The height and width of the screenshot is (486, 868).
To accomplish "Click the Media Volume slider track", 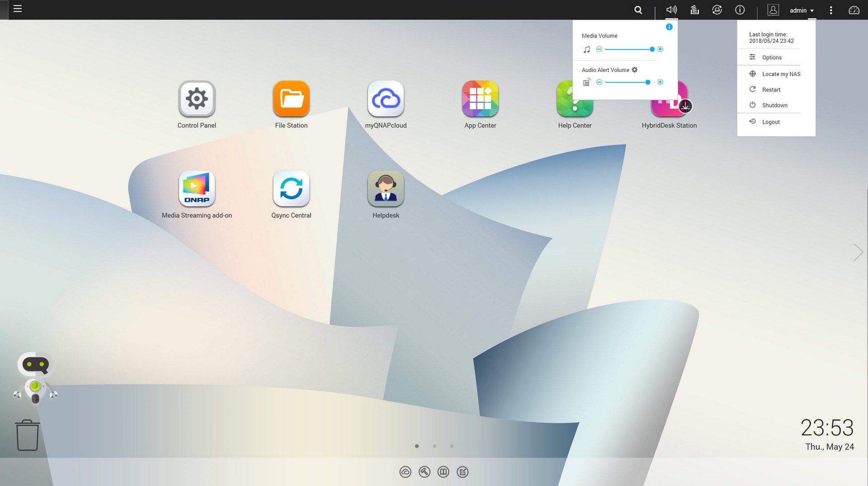I will [x=629, y=49].
